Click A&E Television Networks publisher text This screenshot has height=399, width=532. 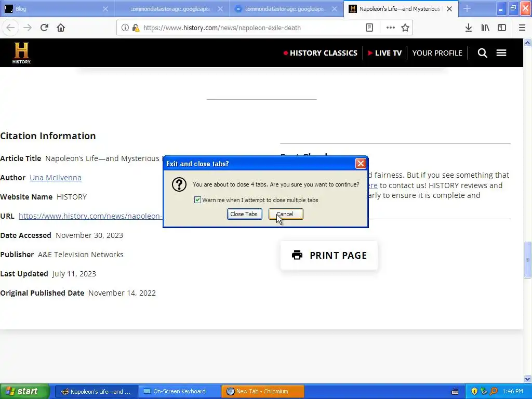[81, 255]
